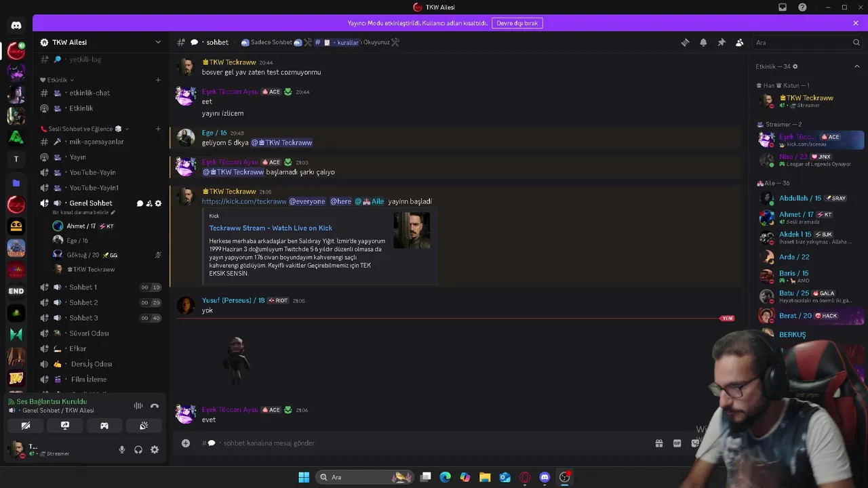Click Yusuf (Perseus) / 18 username
The image size is (868, 488).
tap(233, 300)
